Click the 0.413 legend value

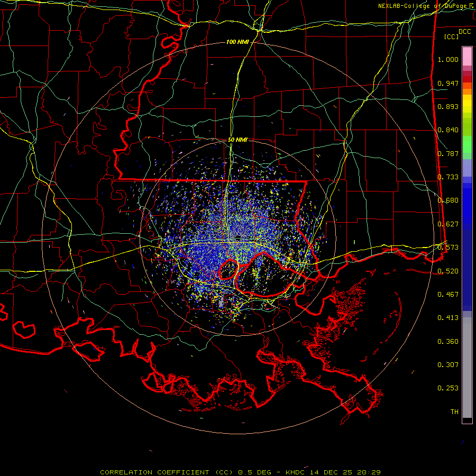(x=448, y=318)
